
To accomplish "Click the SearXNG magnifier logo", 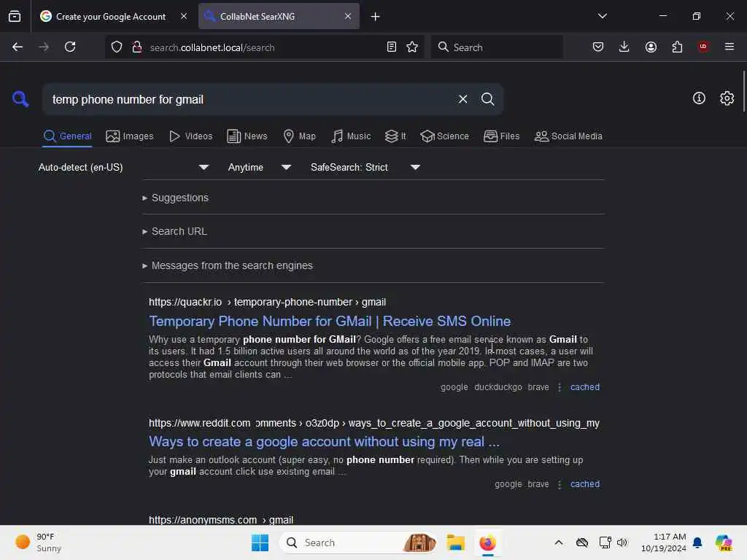I will [20, 99].
